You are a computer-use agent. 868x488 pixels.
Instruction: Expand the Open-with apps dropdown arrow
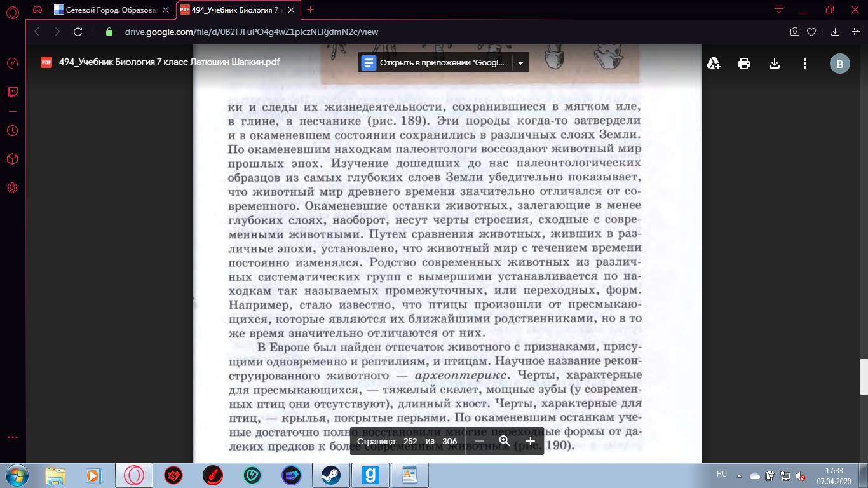tap(520, 63)
